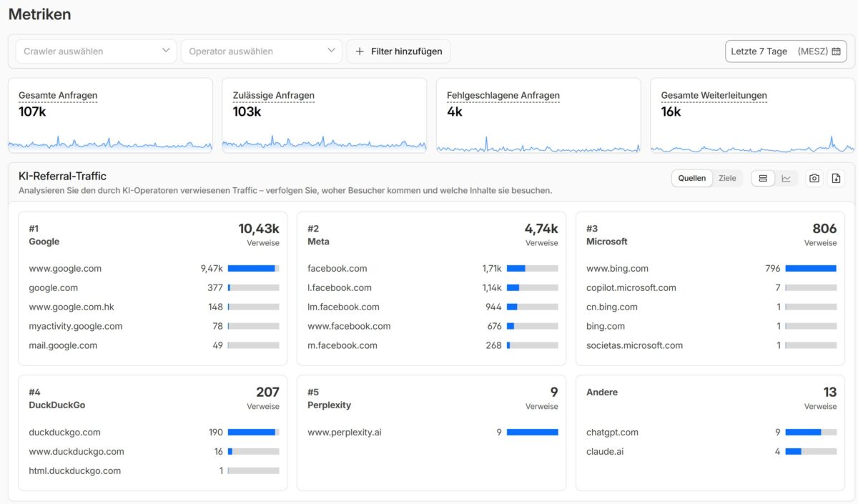The image size is (858, 504).
Task: Click the www.facebook.com entry
Action: [349, 326]
